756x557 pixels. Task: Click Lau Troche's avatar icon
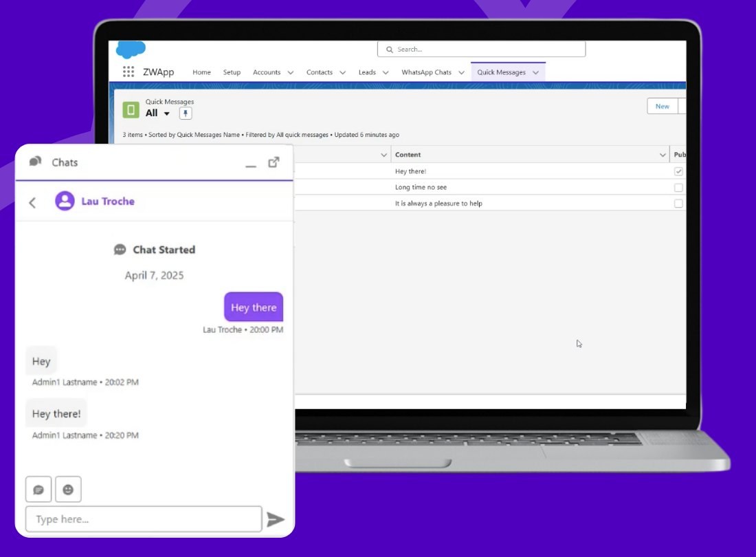click(x=65, y=201)
